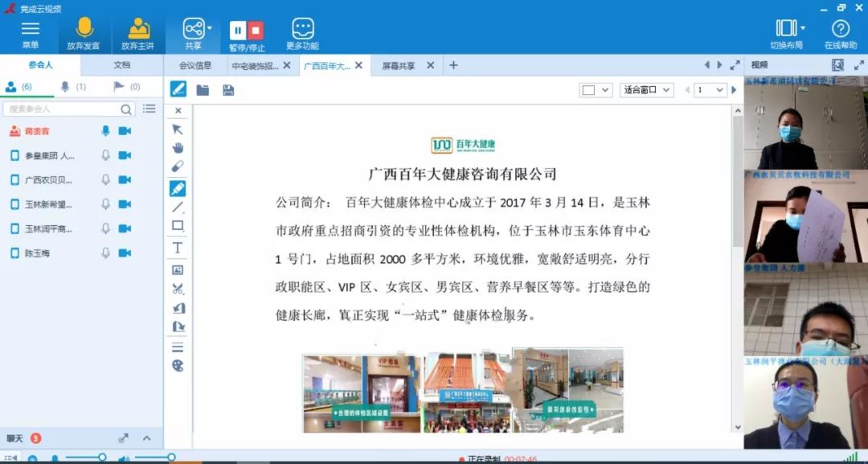Viewport: 868px width, 464px height.
Task: Open 在线帮助 online help
Action: tap(841, 35)
